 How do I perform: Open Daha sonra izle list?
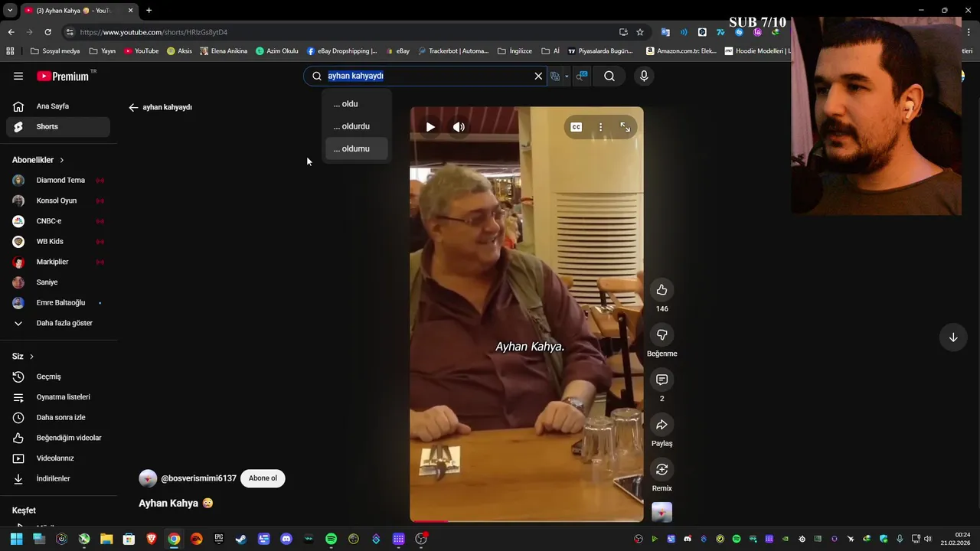point(58,417)
